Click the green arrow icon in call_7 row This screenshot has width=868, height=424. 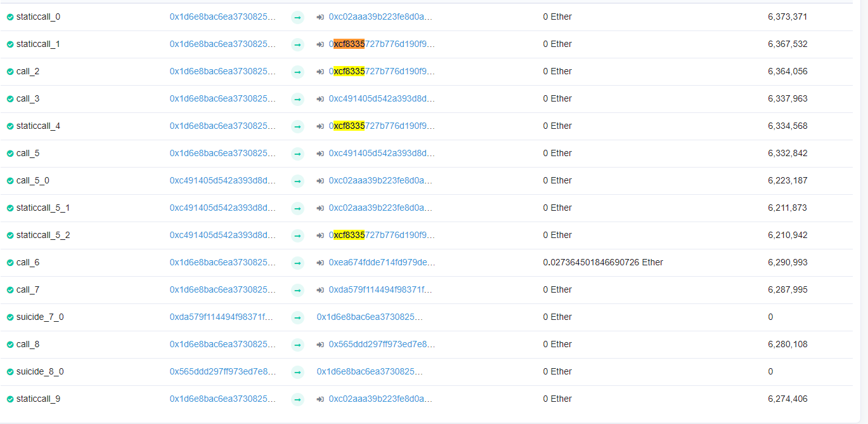(297, 291)
